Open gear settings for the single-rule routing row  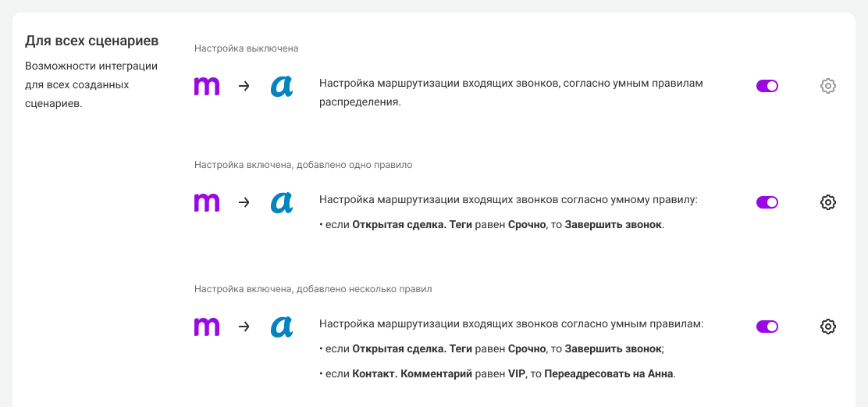[828, 202]
